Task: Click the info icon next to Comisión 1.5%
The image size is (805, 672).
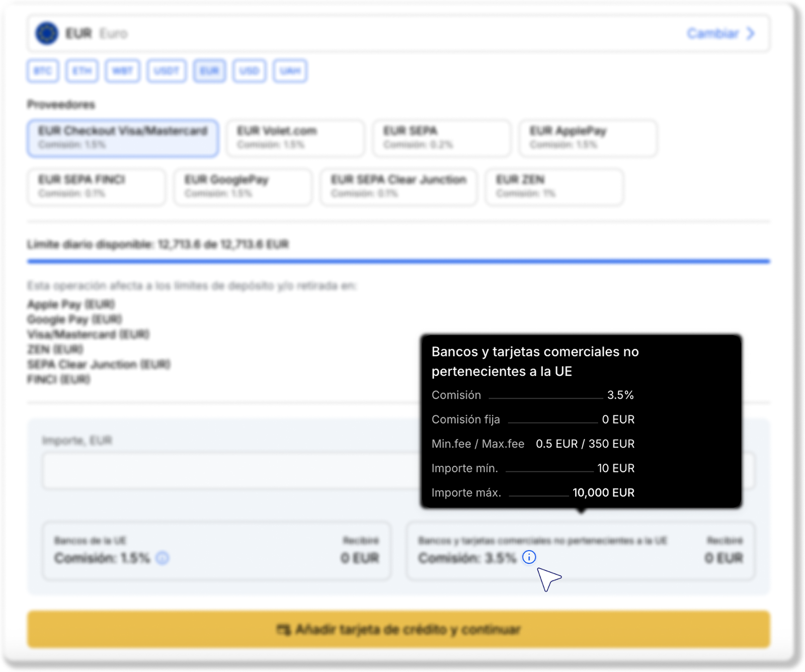Action: 163,558
